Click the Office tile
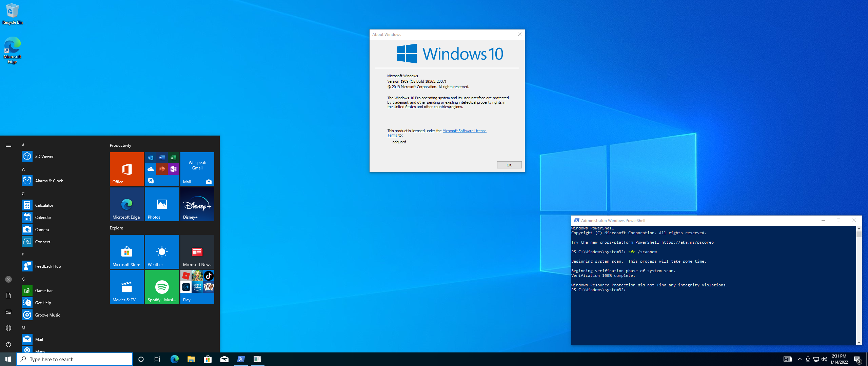 [127, 169]
